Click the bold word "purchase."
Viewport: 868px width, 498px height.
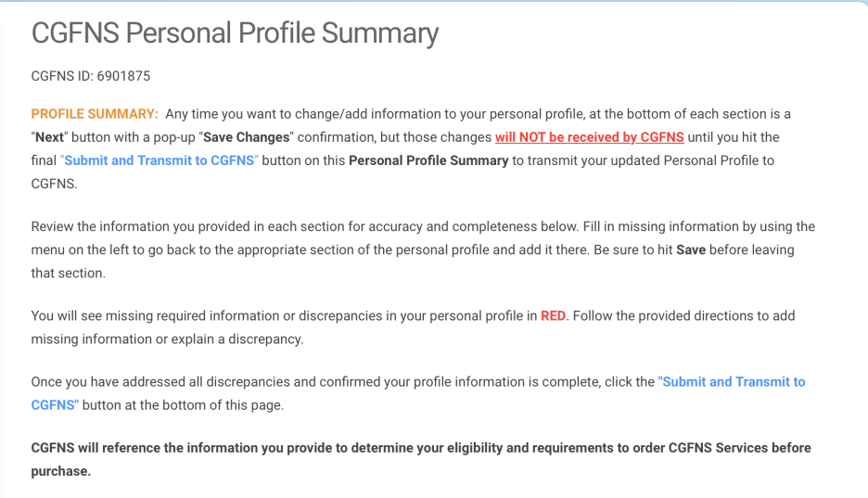61,471
